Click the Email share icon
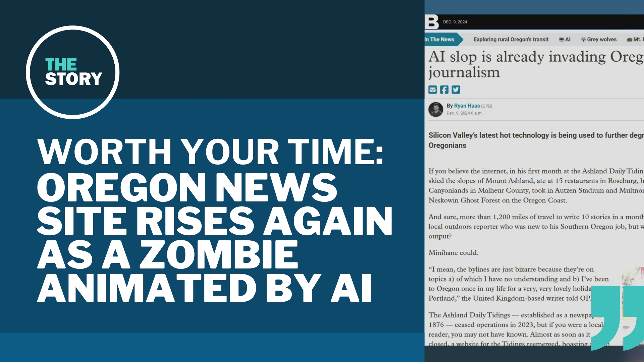 433,90
